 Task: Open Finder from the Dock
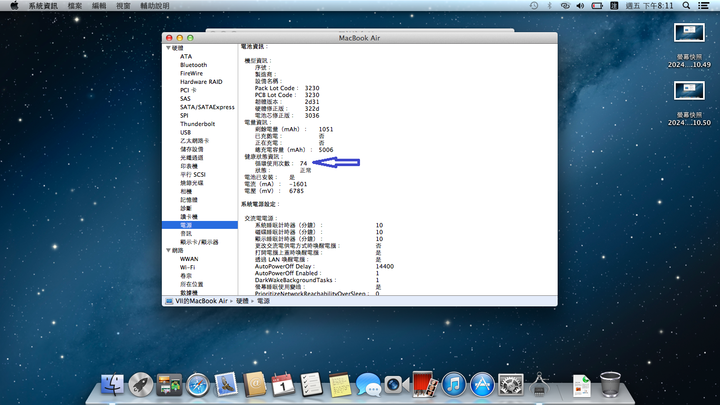[x=112, y=385]
